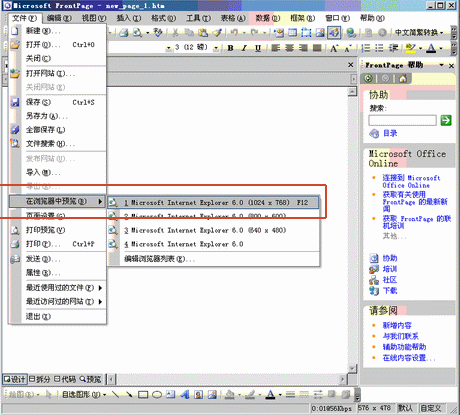This screenshot has height=415, width=460.
Task: Click the Insert Layer icon
Action: tap(306, 32)
